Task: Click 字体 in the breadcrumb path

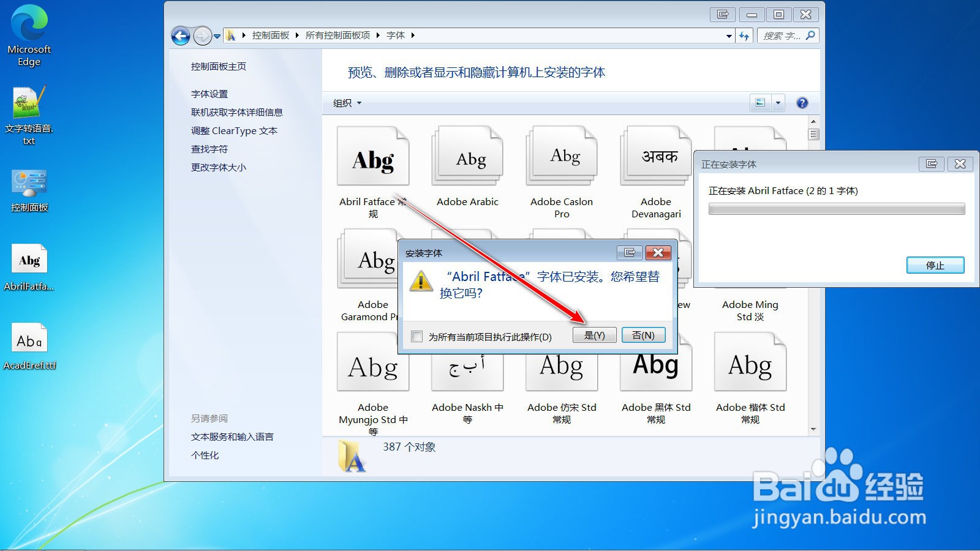Action: [x=396, y=36]
